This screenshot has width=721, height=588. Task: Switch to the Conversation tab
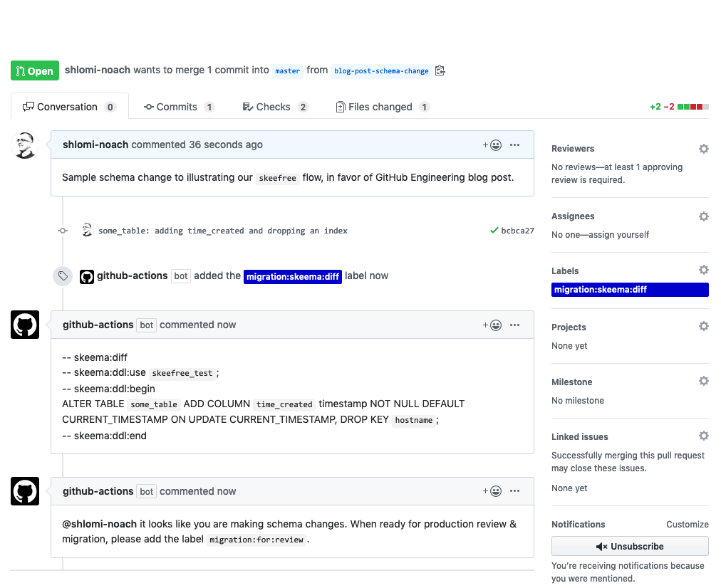(69, 107)
